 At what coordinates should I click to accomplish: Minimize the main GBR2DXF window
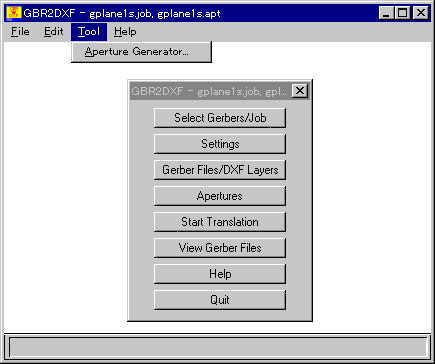[386, 13]
